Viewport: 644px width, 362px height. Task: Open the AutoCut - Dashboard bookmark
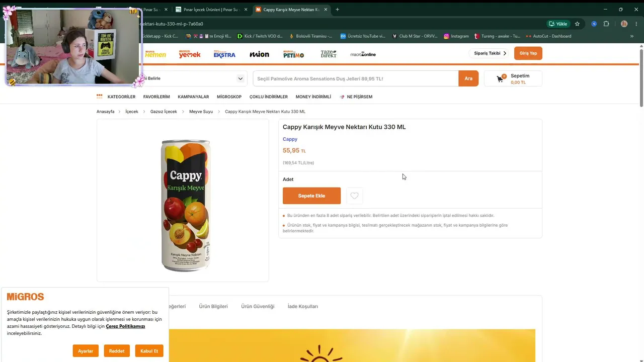(548, 36)
